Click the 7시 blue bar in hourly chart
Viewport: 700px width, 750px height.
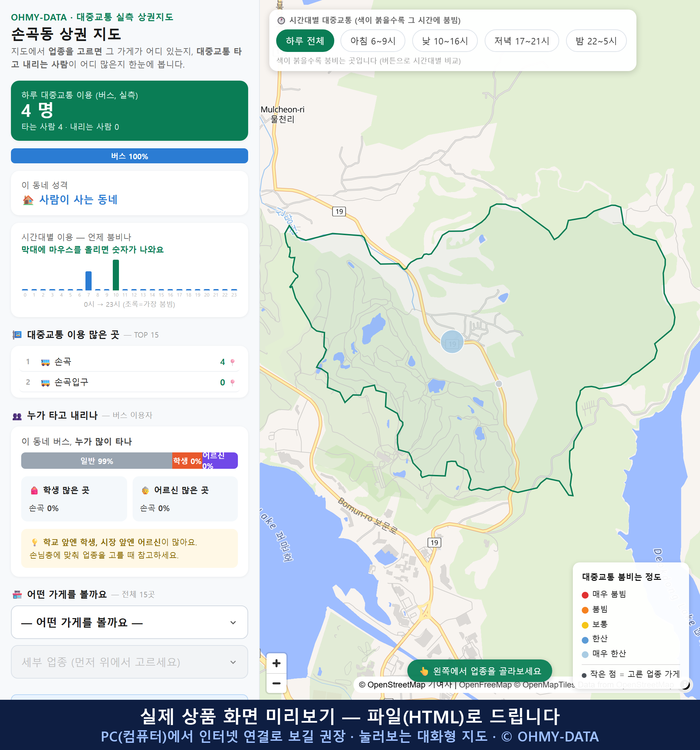(x=89, y=281)
